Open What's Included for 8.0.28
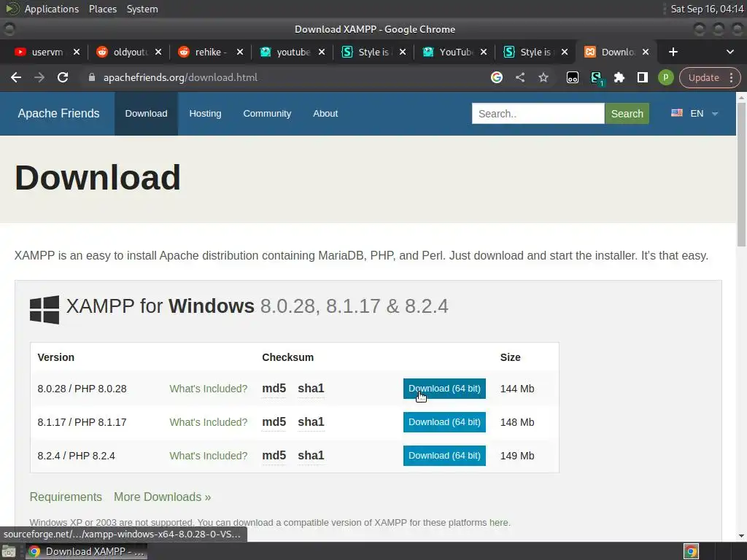This screenshot has height=560, width=747. 209,389
